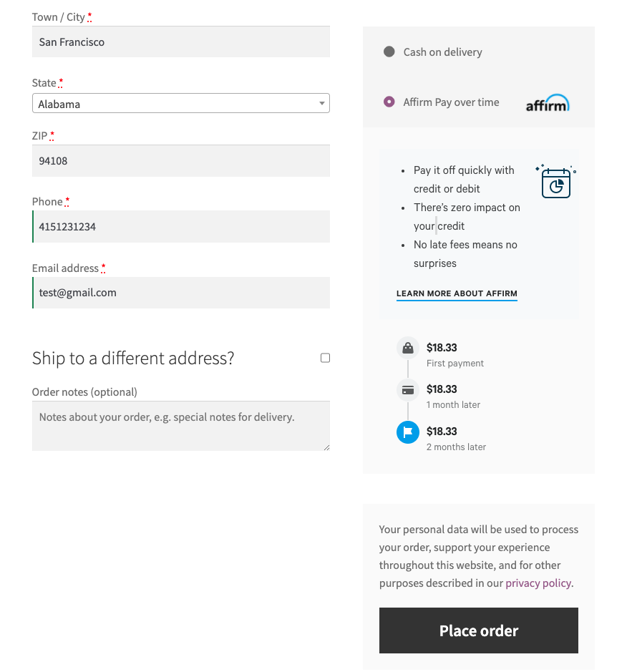Click the Affirm Pay over time radio icon
Image resolution: width=627 pixels, height=672 pixels.
[389, 102]
